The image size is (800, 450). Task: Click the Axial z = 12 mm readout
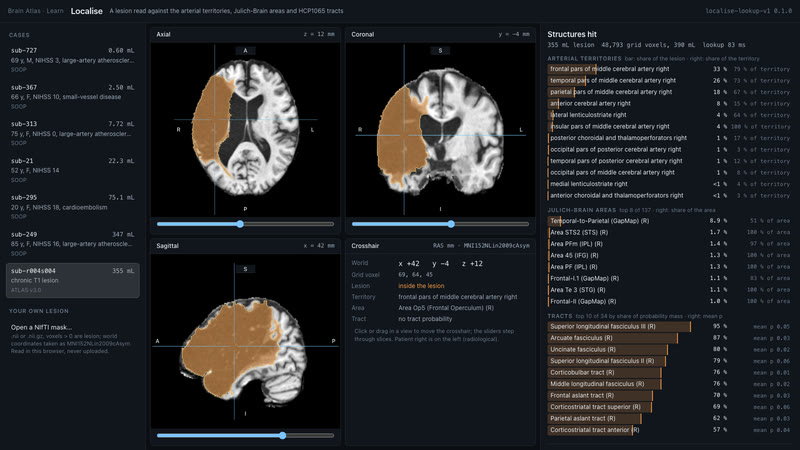point(319,34)
